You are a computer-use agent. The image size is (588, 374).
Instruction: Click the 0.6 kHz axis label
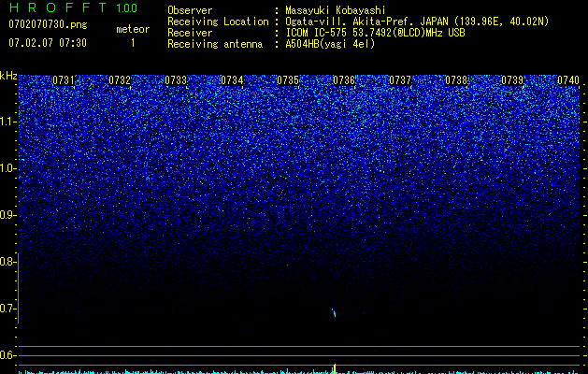7,355
